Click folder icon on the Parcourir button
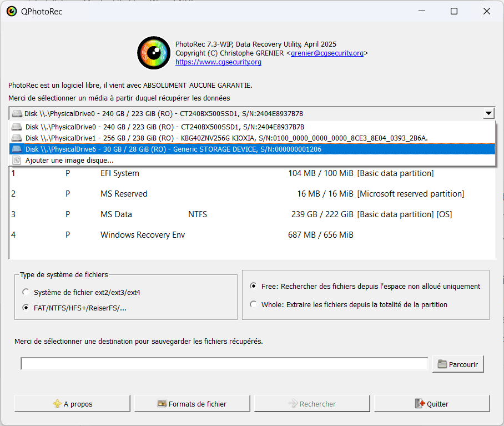The image size is (504, 426). coord(442,364)
